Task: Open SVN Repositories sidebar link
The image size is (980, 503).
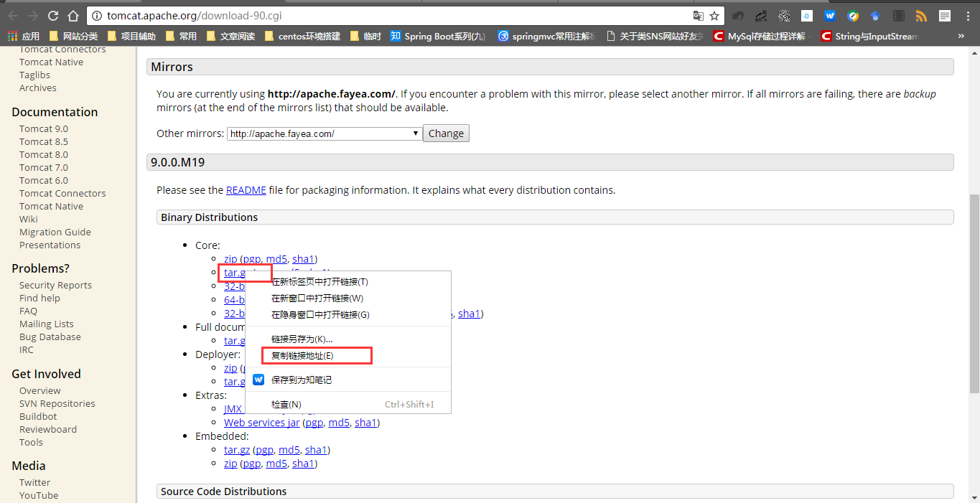Action: click(57, 404)
